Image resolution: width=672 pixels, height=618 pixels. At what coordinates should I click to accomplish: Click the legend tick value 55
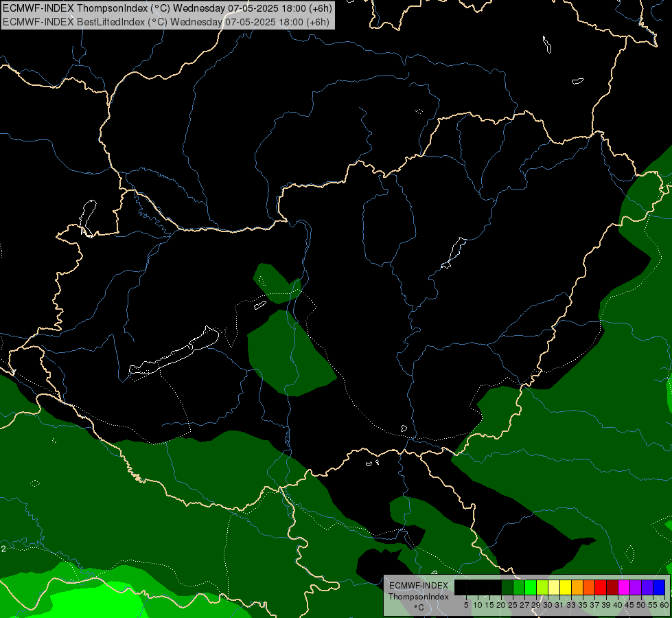[x=653, y=605]
